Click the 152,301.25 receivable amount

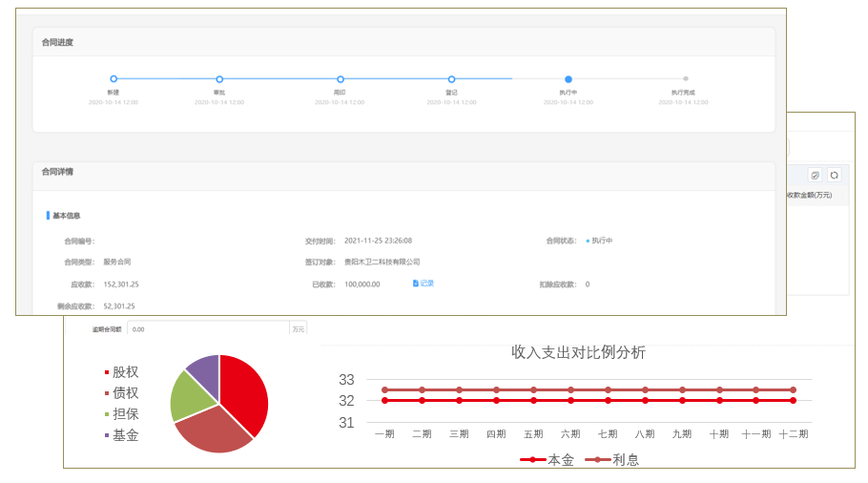[x=121, y=284]
